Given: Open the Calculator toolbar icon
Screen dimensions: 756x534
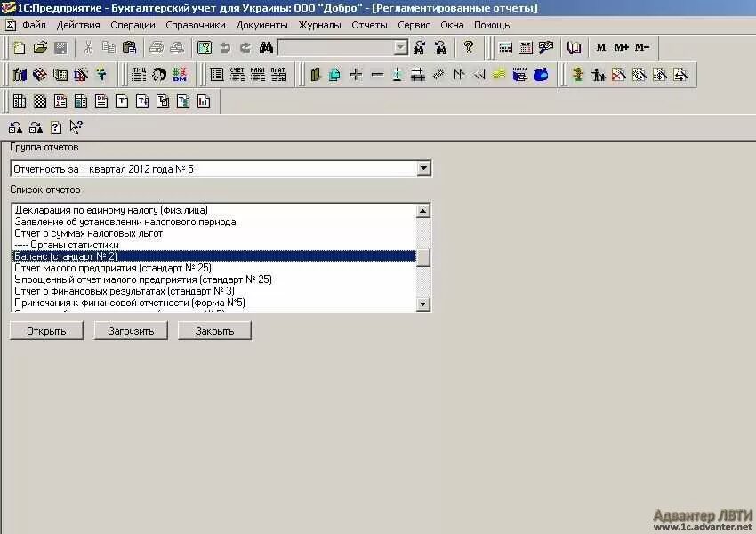Looking at the screenshot, I should pyautogui.click(x=505, y=47).
